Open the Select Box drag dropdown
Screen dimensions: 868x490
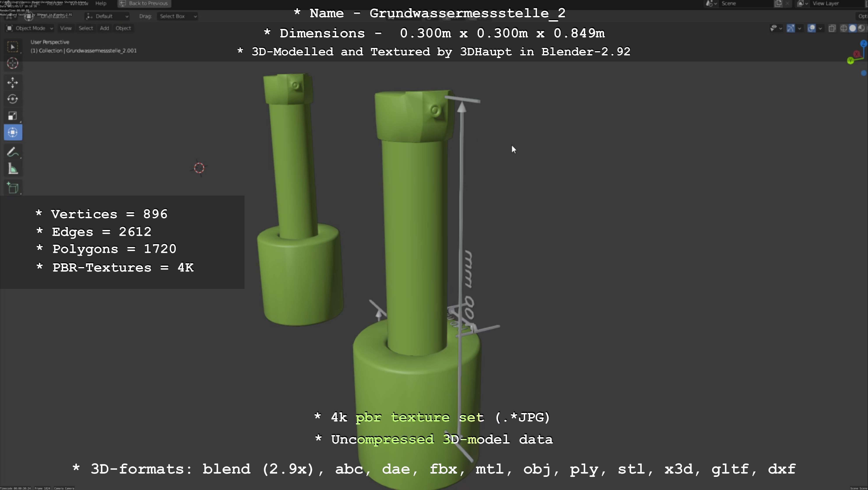click(x=177, y=16)
